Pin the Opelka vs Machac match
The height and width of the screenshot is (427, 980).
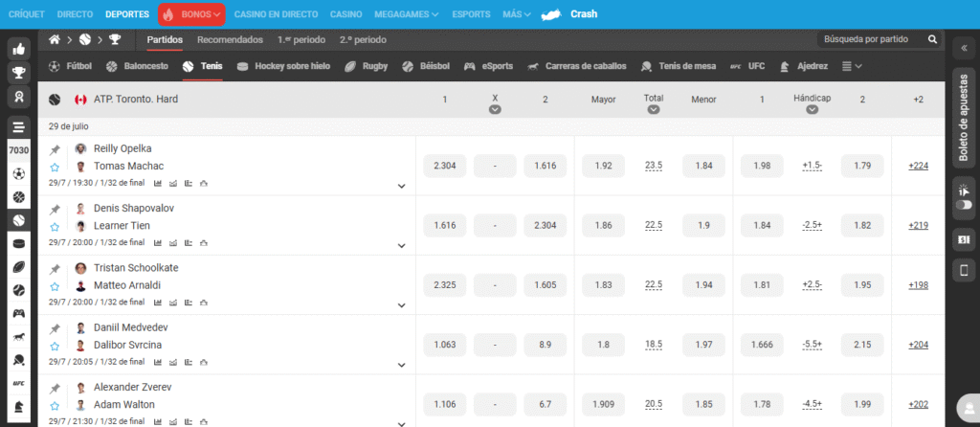55,150
